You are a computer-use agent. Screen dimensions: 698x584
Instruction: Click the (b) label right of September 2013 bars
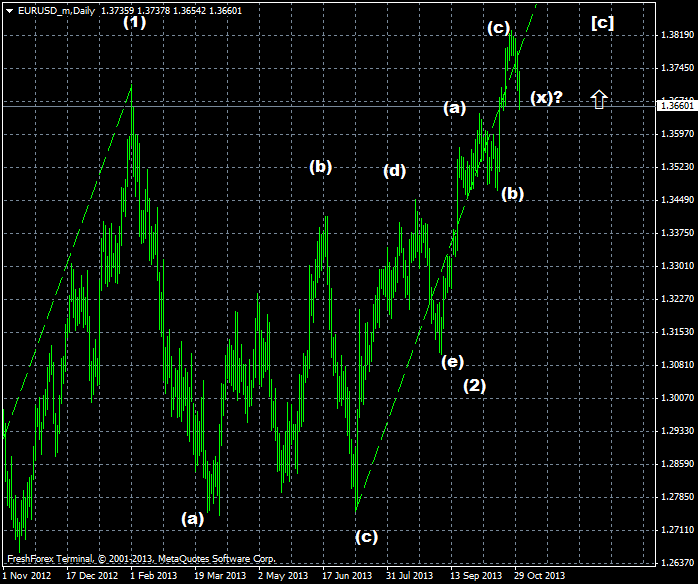tap(513, 193)
